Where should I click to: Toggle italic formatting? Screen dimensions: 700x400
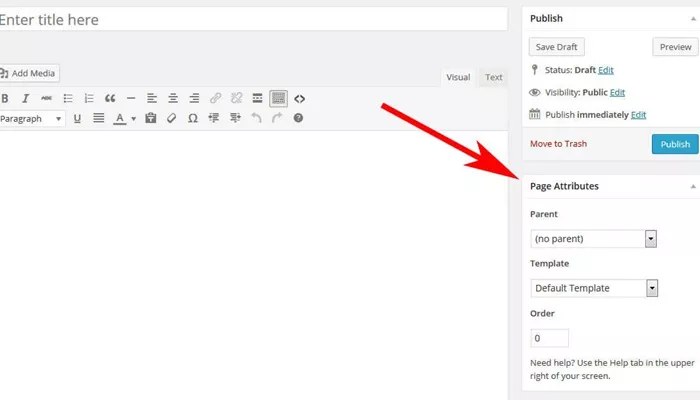click(25, 98)
